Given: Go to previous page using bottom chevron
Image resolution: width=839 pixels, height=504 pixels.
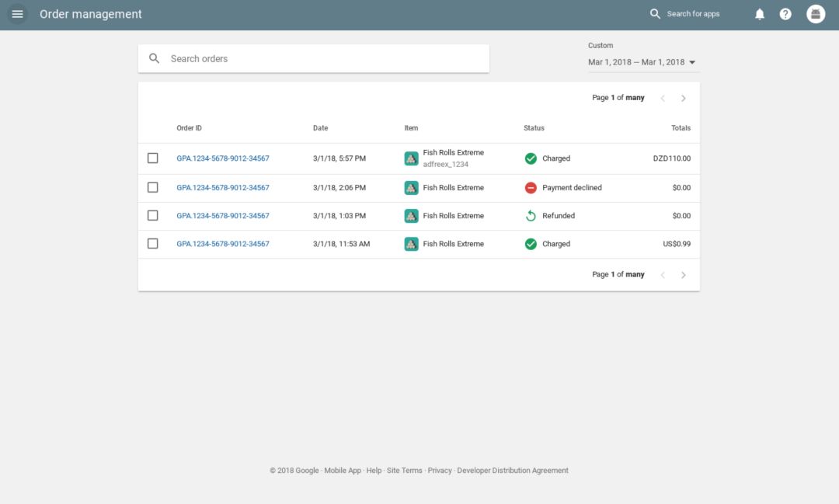Looking at the screenshot, I should click(663, 275).
